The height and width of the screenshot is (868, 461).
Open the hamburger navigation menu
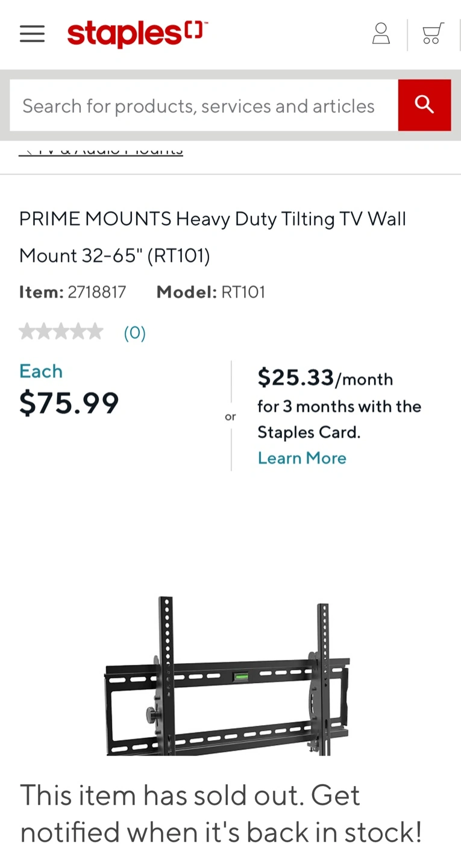pos(32,34)
